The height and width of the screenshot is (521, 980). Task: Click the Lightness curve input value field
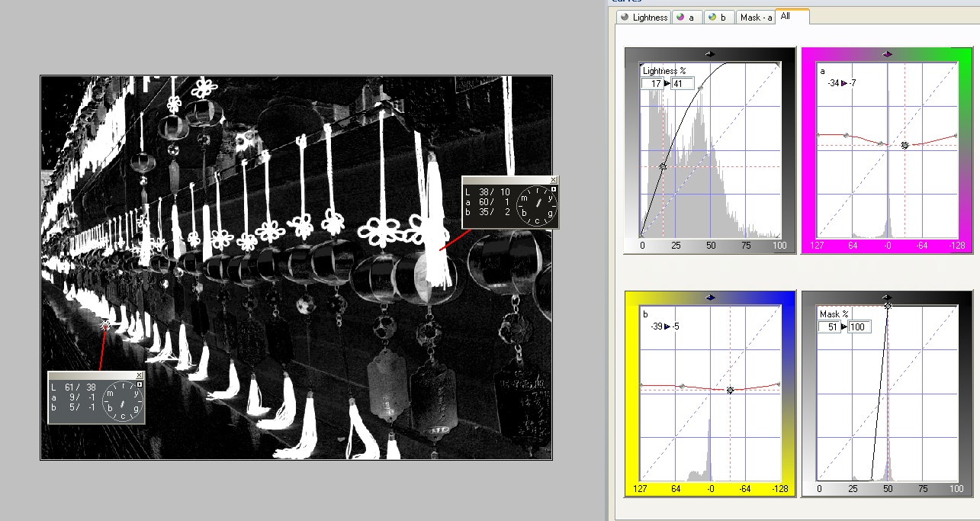(x=652, y=83)
